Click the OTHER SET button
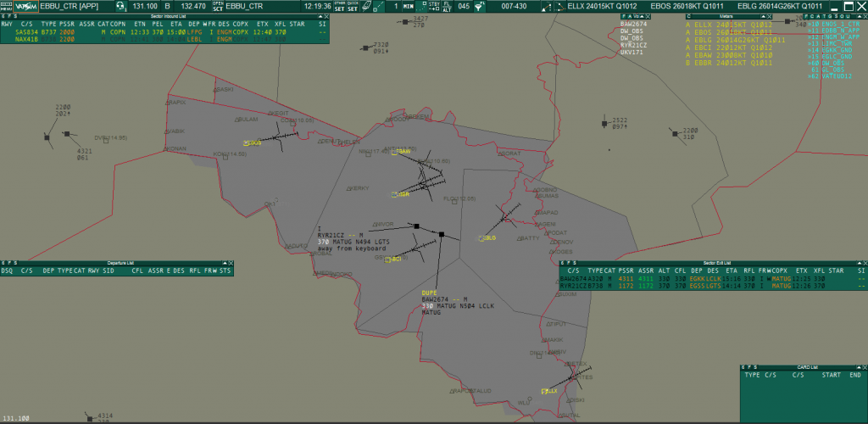868x424 pixels. 340,6
